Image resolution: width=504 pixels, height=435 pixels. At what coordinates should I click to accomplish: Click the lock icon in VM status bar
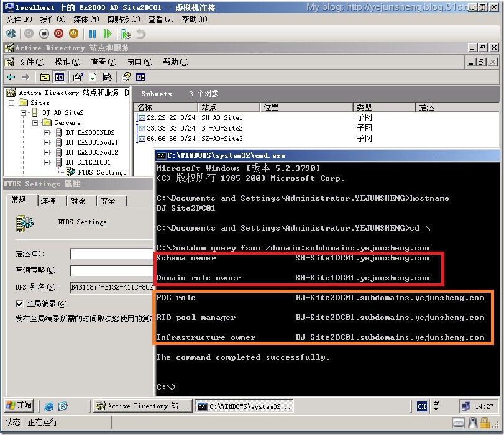click(485, 423)
